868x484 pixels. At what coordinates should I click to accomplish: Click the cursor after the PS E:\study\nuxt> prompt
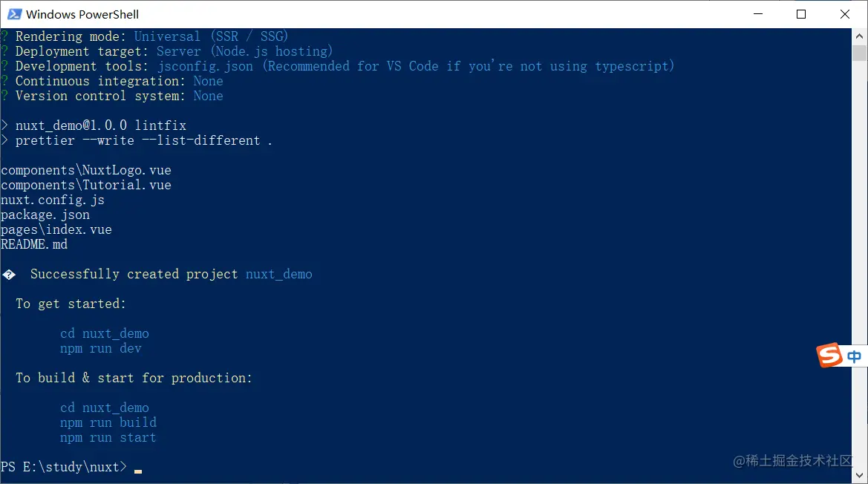pos(138,468)
